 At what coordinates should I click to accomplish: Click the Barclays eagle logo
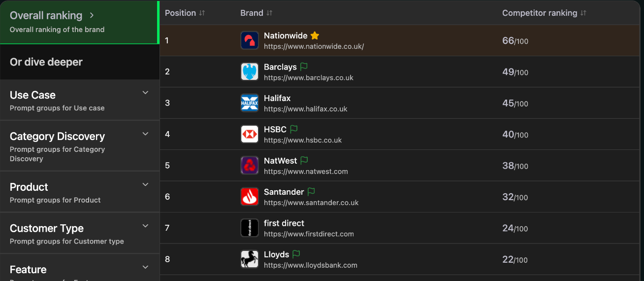pos(250,71)
